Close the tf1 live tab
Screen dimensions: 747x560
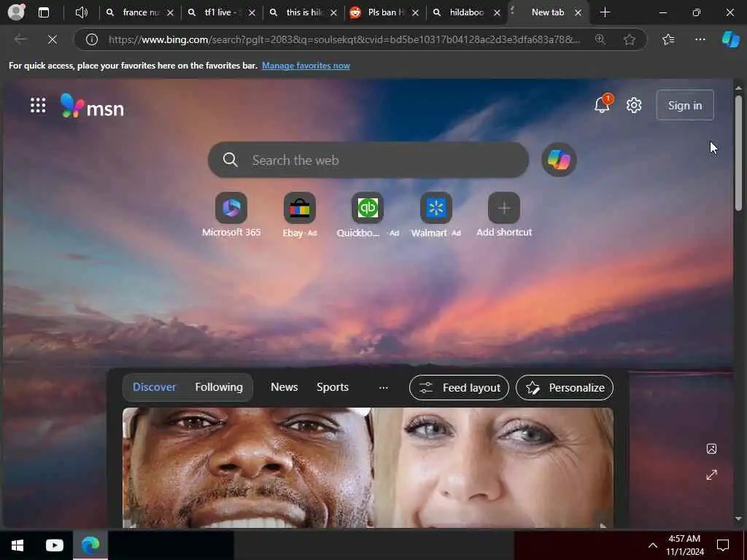coord(252,13)
